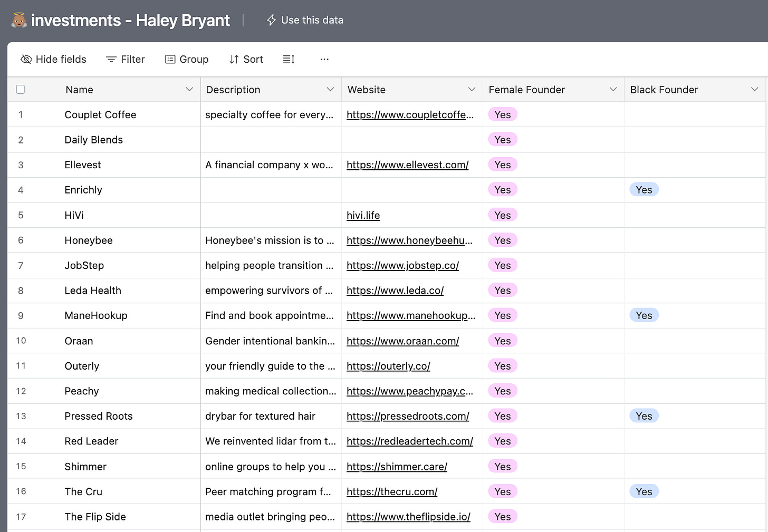
Task: Open the thecru.com link
Action: pyautogui.click(x=392, y=491)
